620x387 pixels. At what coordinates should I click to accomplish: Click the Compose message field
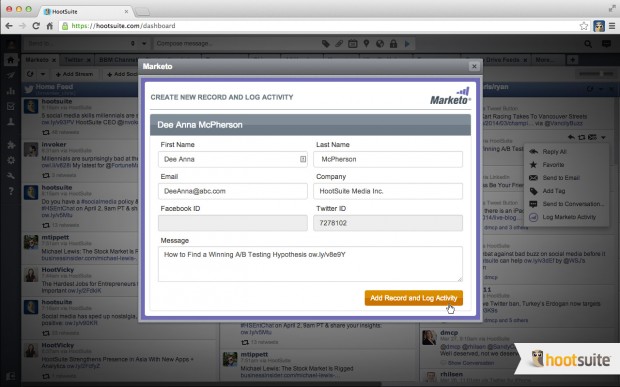click(236, 43)
